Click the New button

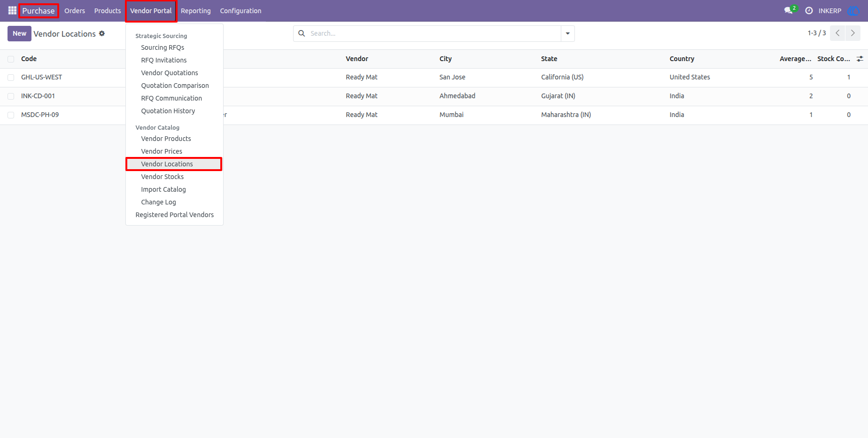coord(19,33)
